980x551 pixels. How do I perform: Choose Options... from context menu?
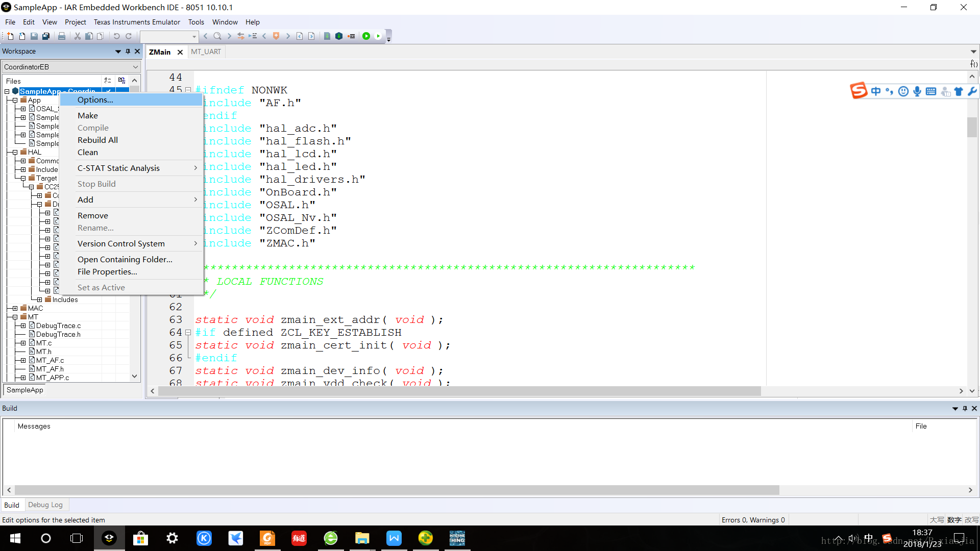point(131,100)
